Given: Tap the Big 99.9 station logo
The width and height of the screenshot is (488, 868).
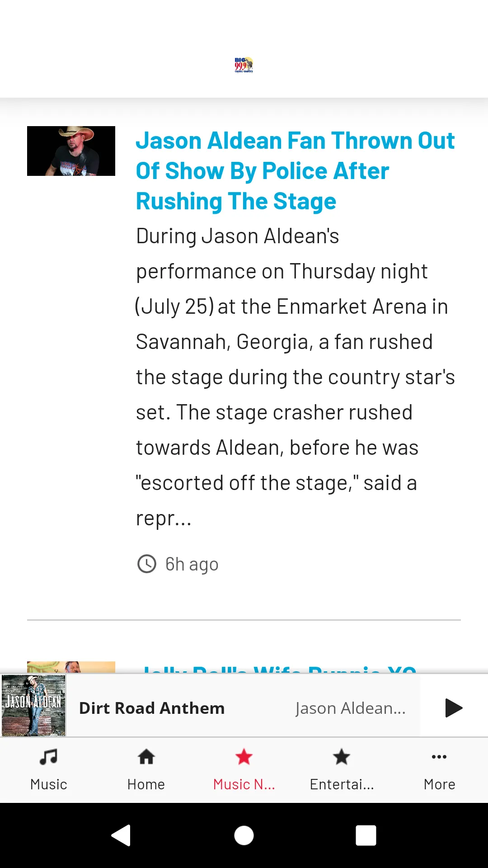Looking at the screenshot, I should coord(244,65).
